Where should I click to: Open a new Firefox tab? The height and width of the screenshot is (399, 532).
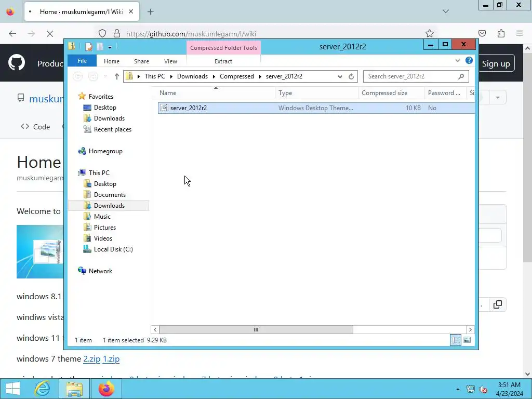(150, 12)
